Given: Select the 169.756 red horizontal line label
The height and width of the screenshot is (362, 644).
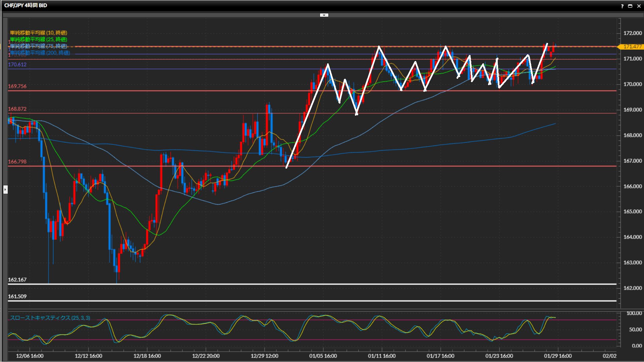Looking at the screenshot, I should pyautogui.click(x=17, y=86).
